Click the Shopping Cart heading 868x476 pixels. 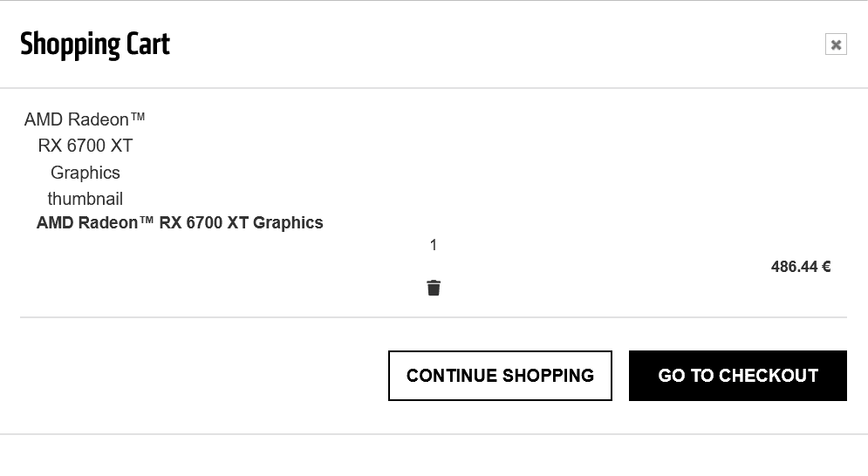(95, 44)
